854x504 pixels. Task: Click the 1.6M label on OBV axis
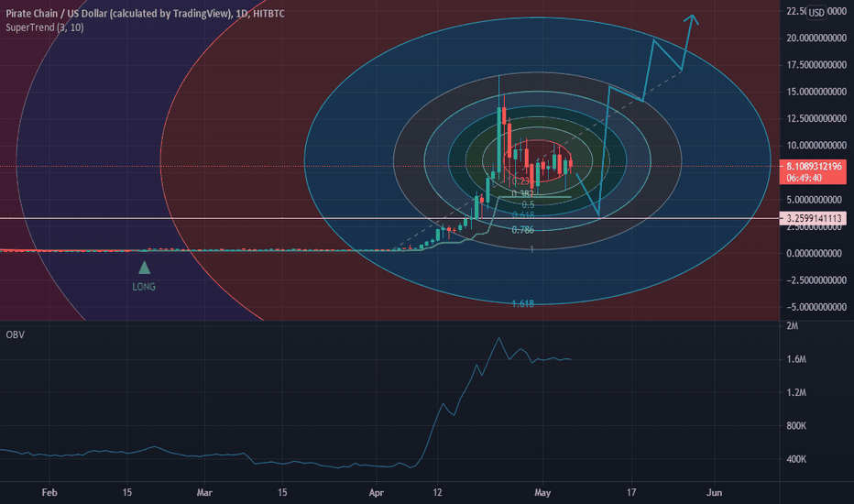click(796, 359)
